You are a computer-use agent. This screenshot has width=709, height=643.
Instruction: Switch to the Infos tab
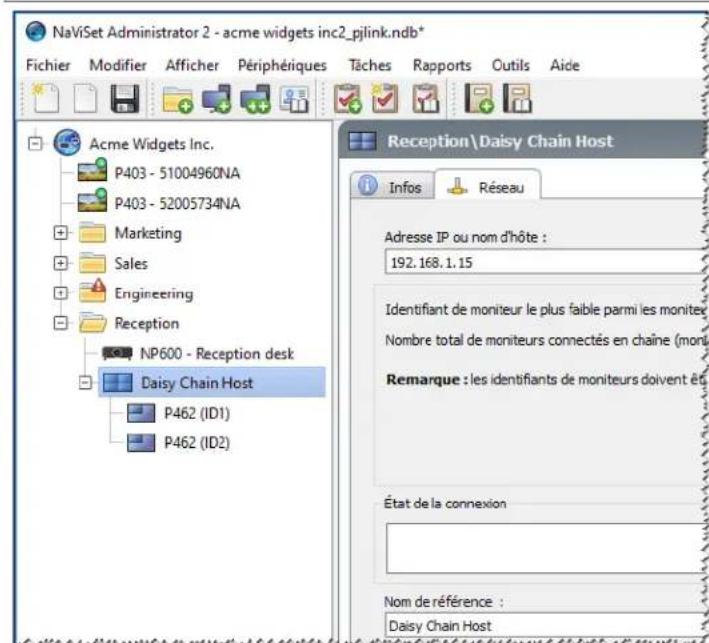pyautogui.click(x=392, y=186)
